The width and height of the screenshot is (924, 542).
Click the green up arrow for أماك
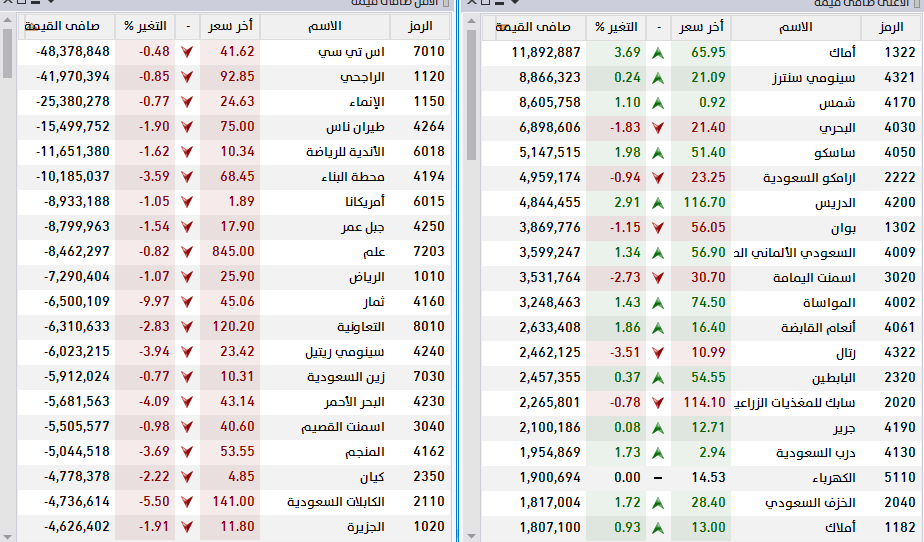[x=658, y=53]
